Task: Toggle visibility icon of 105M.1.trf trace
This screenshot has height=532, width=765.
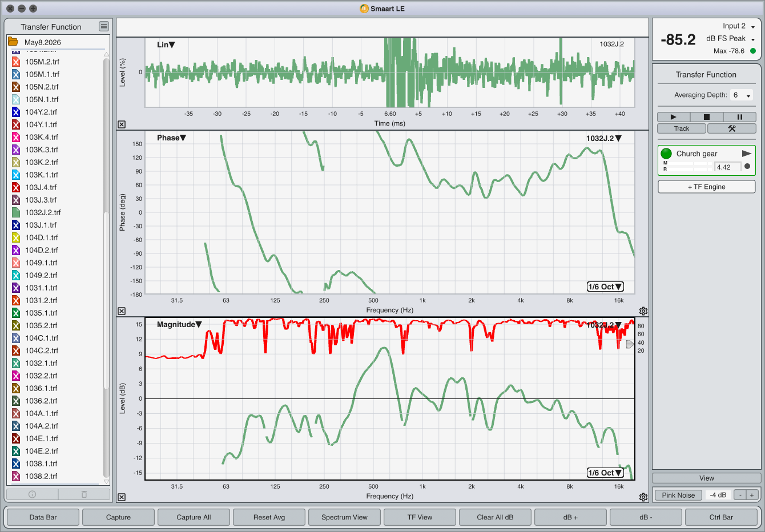Action: click(16, 74)
